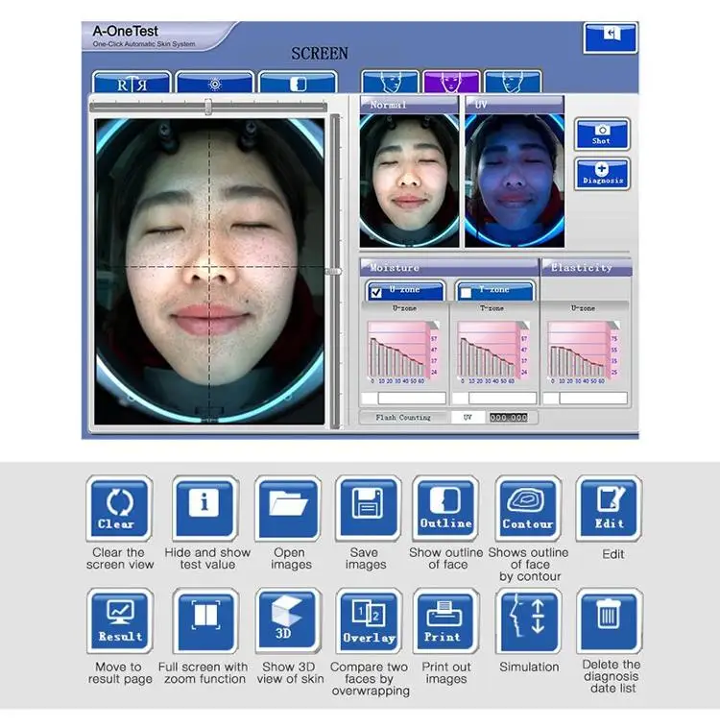This screenshot has width=720, height=728.
Task: Click the vertical slider handle beside the face image
Action: click(x=334, y=271)
